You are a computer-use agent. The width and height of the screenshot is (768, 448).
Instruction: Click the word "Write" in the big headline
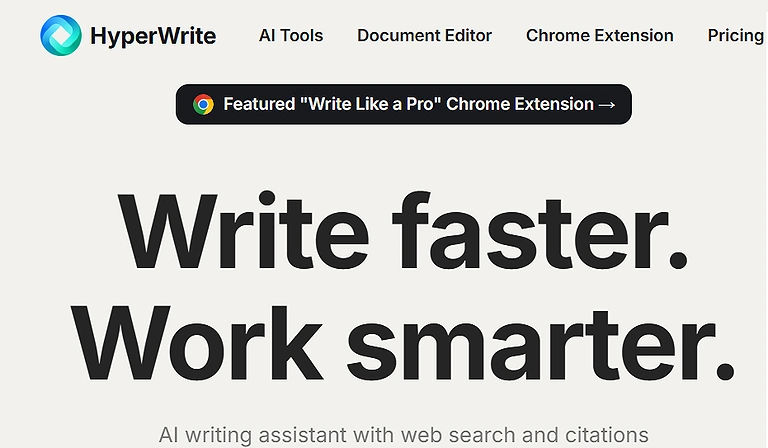(243, 230)
